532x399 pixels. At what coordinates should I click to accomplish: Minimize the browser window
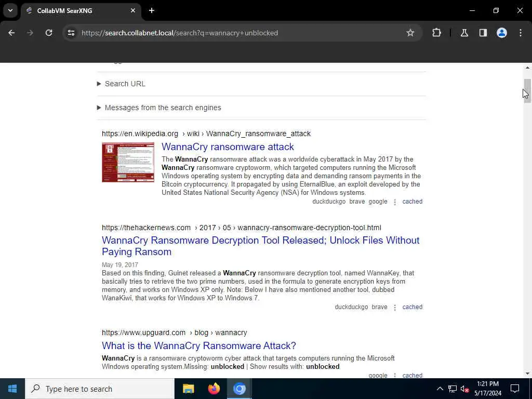(x=472, y=10)
